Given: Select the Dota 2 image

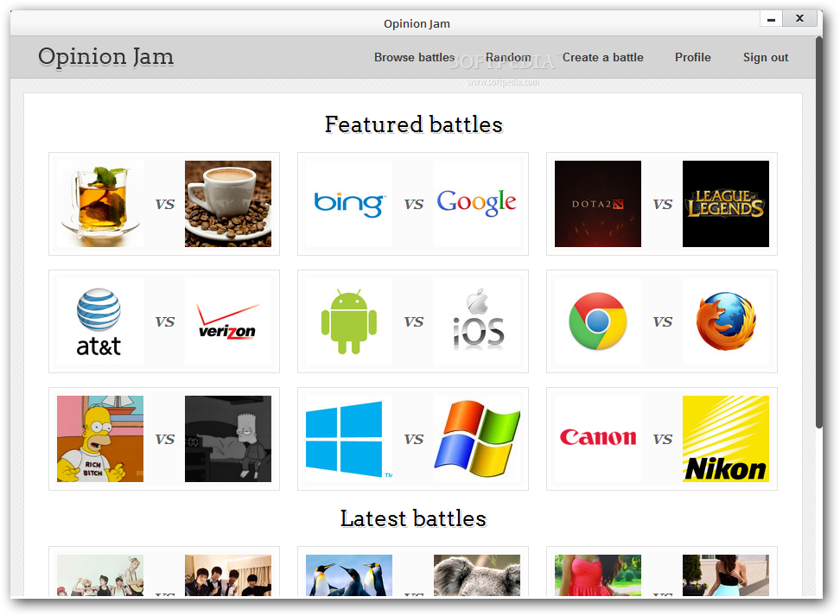Looking at the screenshot, I should [598, 204].
